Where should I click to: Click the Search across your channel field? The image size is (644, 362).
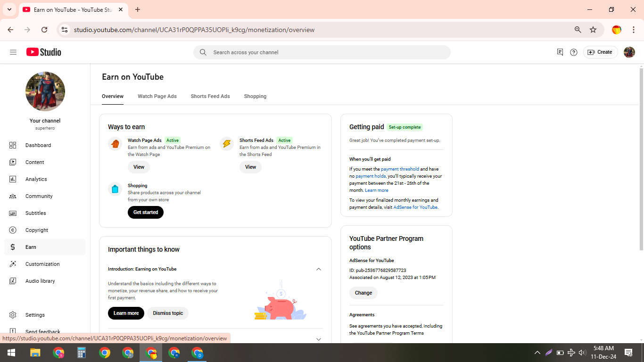(x=322, y=52)
